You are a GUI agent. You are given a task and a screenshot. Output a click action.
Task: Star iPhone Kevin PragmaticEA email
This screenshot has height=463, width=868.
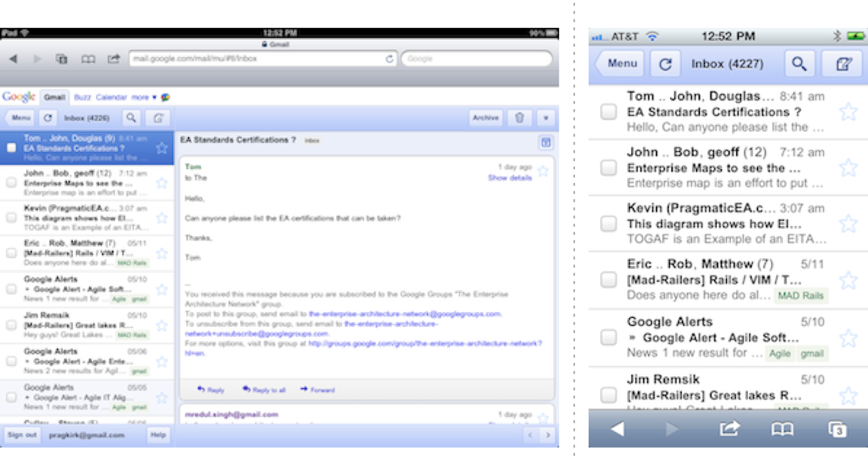click(x=848, y=224)
